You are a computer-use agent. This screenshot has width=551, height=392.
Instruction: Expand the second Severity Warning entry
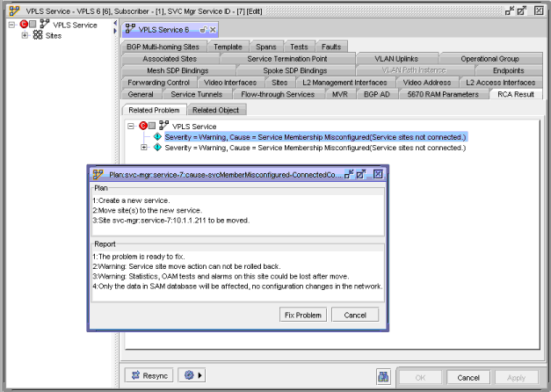pyautogui.click(x=144, y=148)
